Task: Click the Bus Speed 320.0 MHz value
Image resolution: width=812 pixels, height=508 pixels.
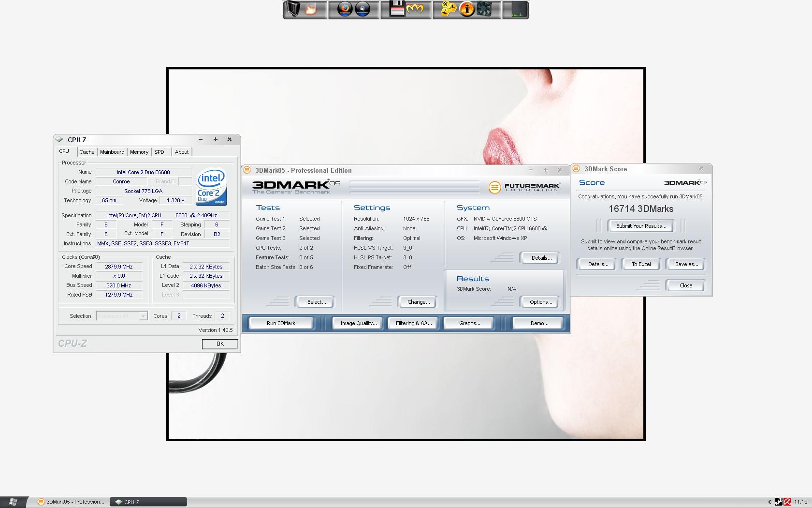Action: coord(119,285)
